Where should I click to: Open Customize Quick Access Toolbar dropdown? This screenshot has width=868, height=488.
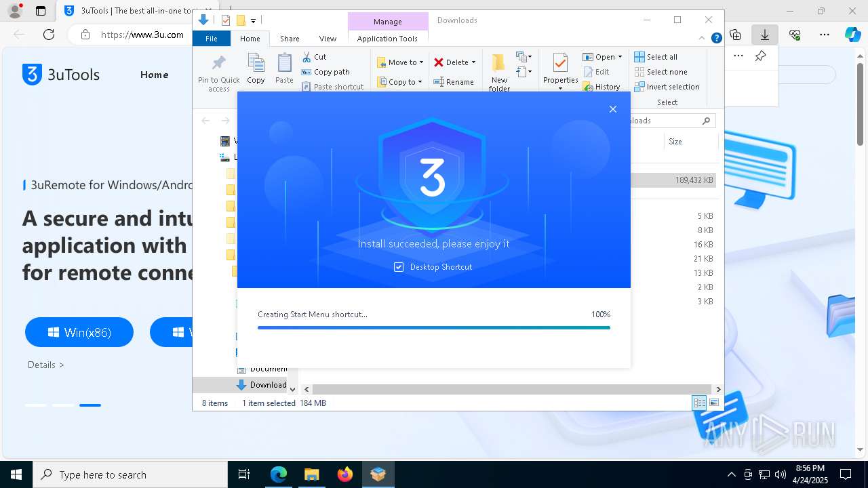point(253,20)
